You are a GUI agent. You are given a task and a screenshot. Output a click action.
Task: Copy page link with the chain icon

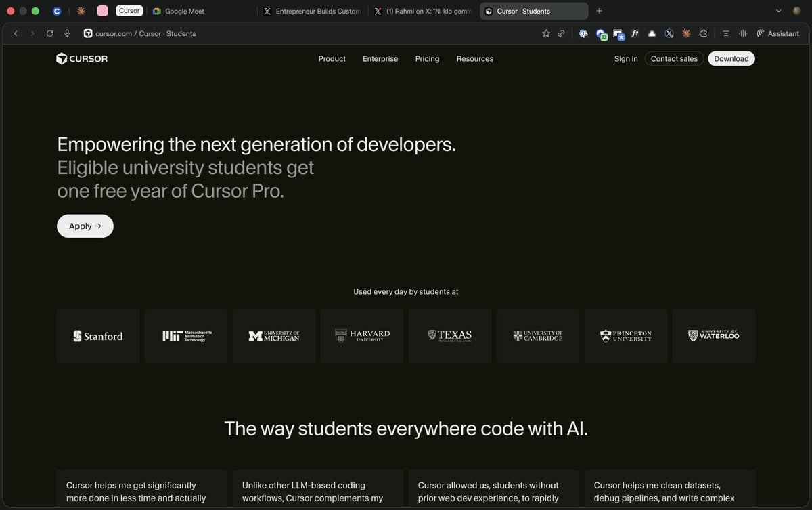coord(561,33)
